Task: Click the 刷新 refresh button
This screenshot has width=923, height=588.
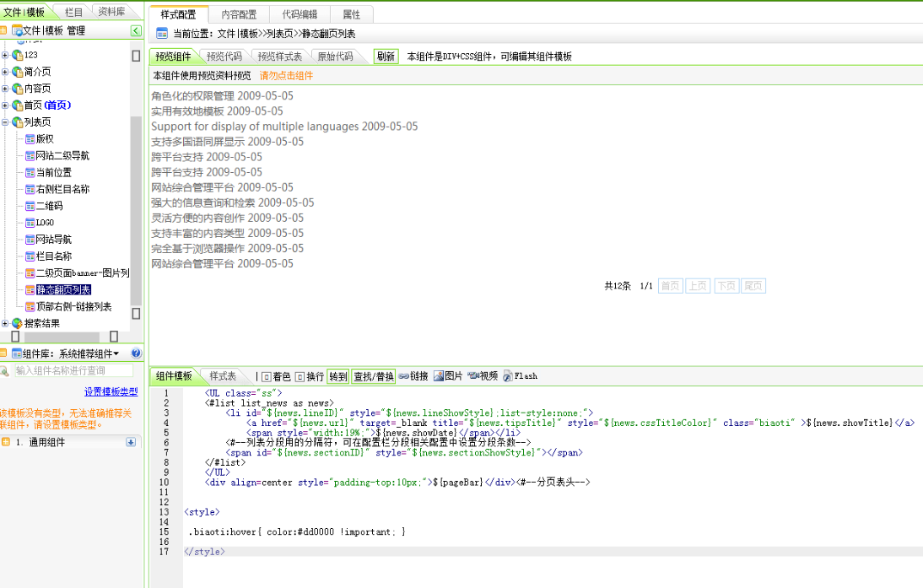Action: pos(386,57)
